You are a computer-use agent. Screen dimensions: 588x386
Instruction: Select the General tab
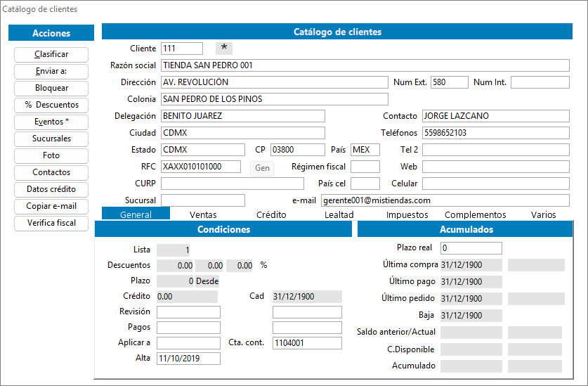(x=136, y=214)
